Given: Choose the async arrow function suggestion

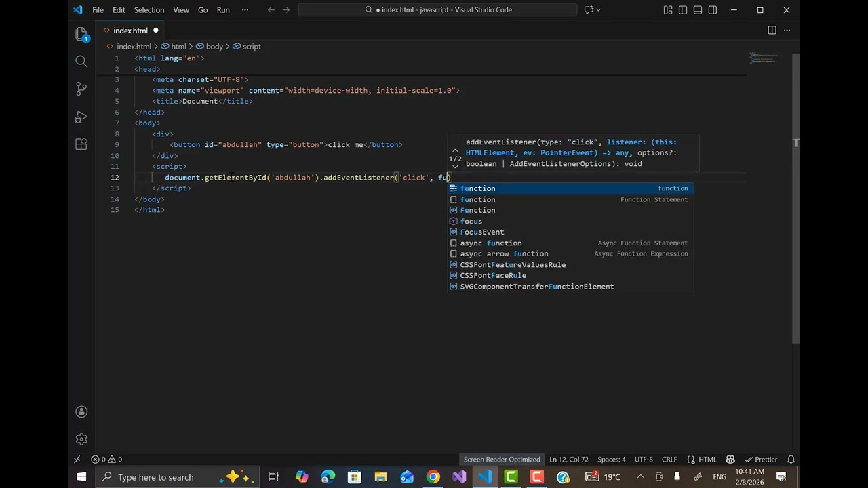Looking at the screenshot, I should pyautogui.click(x=571, y=253).
